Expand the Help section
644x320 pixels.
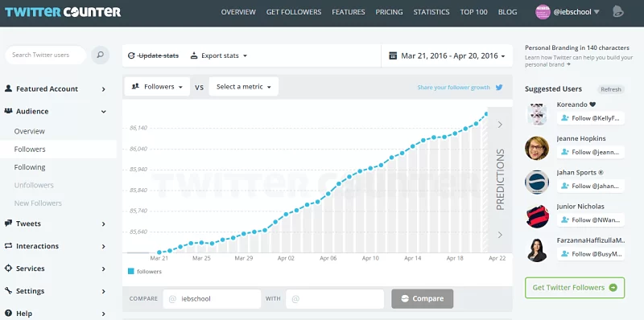(x=104, y=314)
